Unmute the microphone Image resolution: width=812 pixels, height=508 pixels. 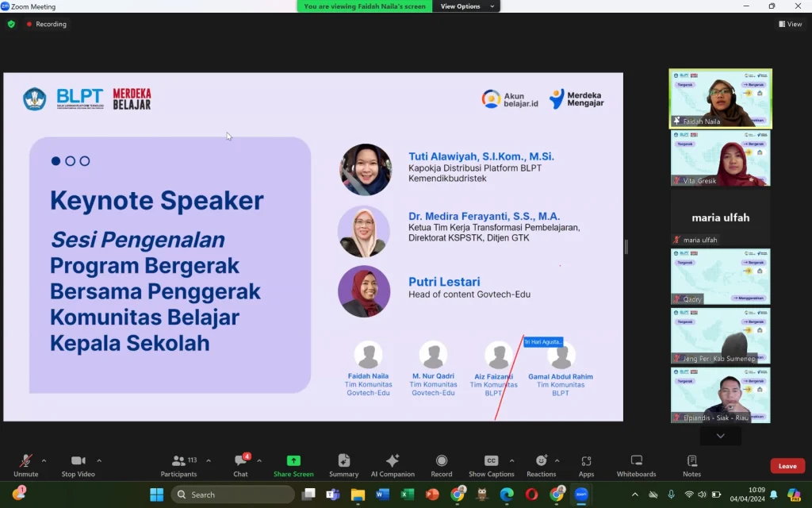pos(25,465)
